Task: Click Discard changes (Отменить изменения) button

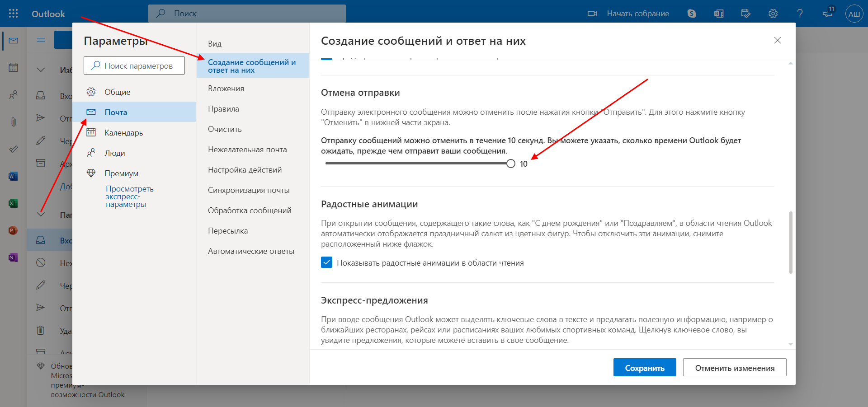Action: click(735, 367)
